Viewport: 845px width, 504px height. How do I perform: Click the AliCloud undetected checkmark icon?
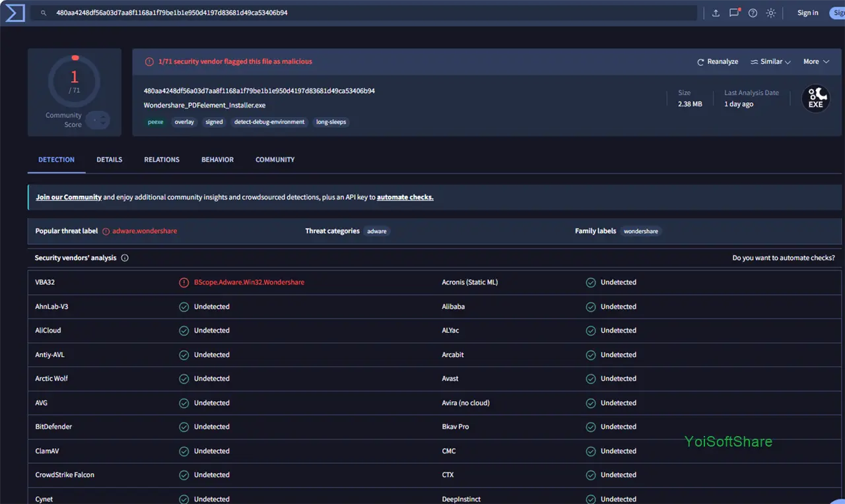click(184, 331)
